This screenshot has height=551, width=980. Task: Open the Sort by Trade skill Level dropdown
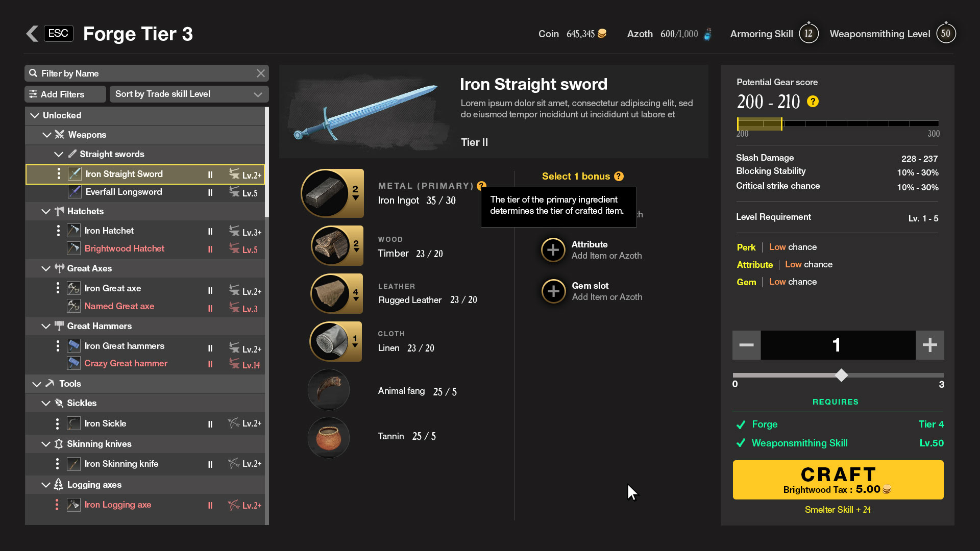click(189, 94)
